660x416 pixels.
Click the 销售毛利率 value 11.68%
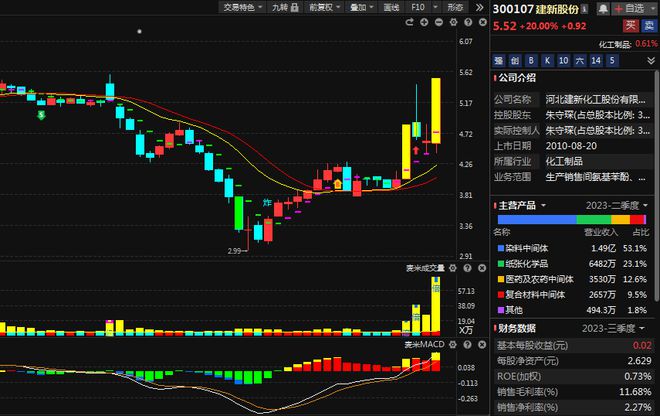click(635, 392)
